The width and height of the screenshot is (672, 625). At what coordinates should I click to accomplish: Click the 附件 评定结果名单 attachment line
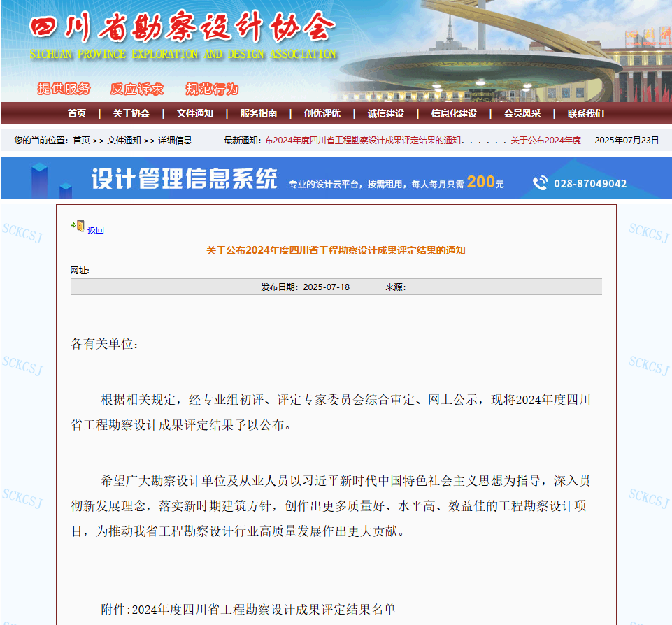click(x=248, y=609)
